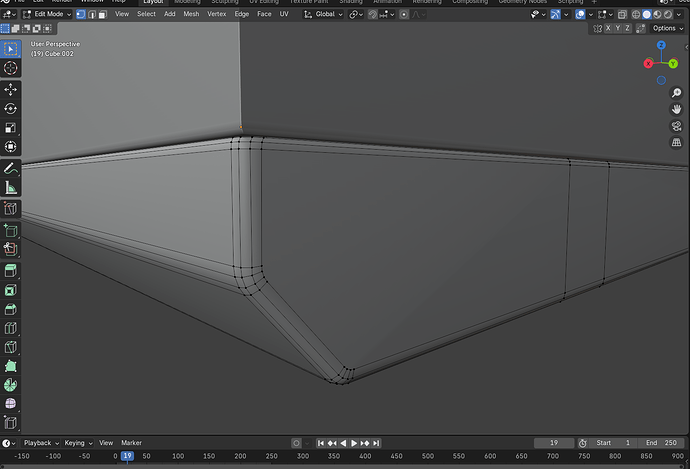Enable face select mode
The width and height of the screenshot is (690, 469).
pos(103,15)
